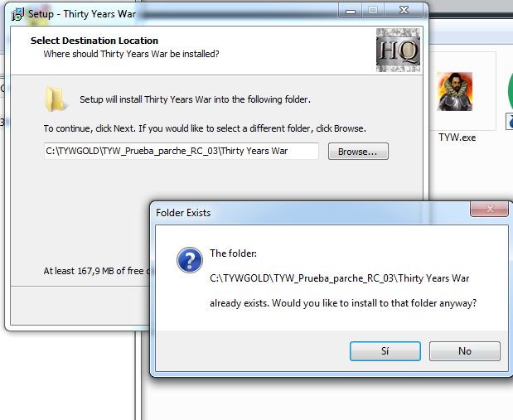This screenshot has height=420, width=513.
Task: Click the setup installer icon in title bar
Action: tap(16, 12)
